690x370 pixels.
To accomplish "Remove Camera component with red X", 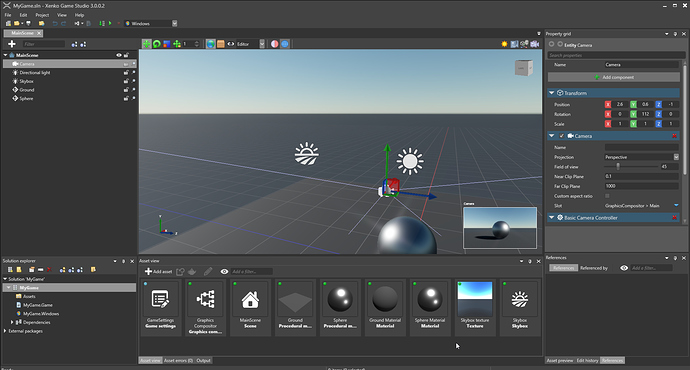I will point(675,136).
